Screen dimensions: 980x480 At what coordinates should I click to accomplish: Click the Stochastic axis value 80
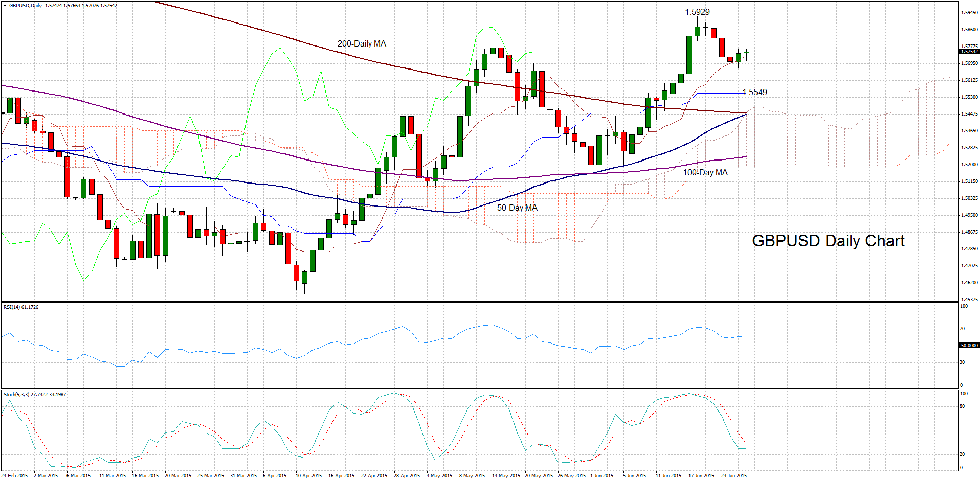tap(962, 406)
